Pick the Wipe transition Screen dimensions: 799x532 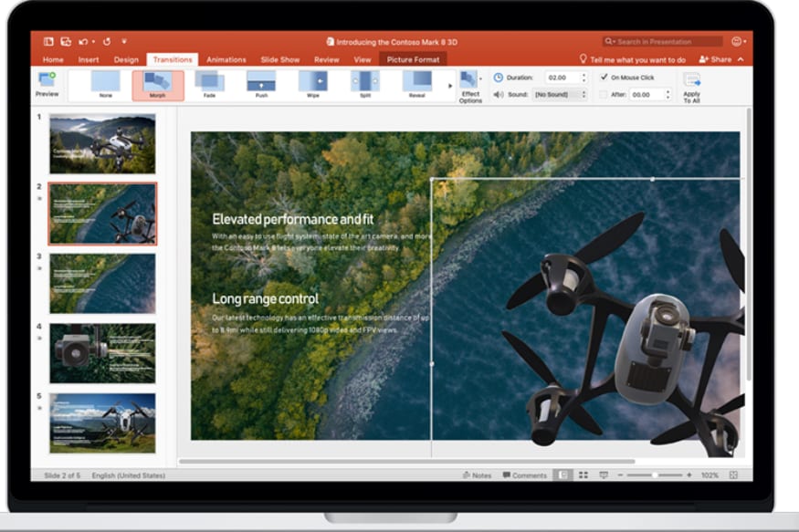click(x=313, y=85)
